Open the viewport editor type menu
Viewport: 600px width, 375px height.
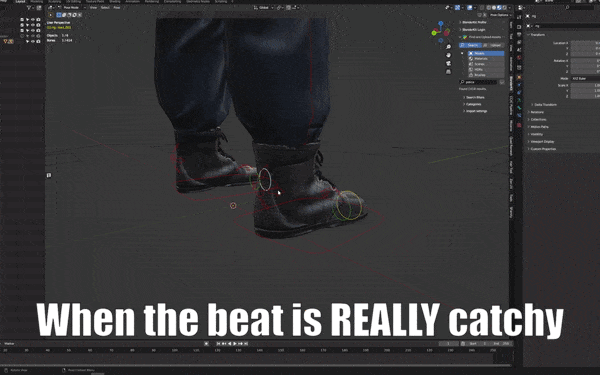pos(51,7)
